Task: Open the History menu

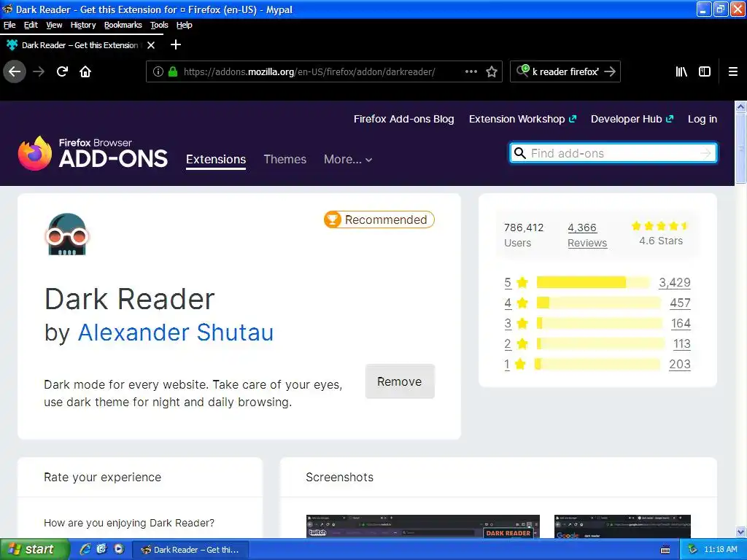Action: tap(83, 25)
